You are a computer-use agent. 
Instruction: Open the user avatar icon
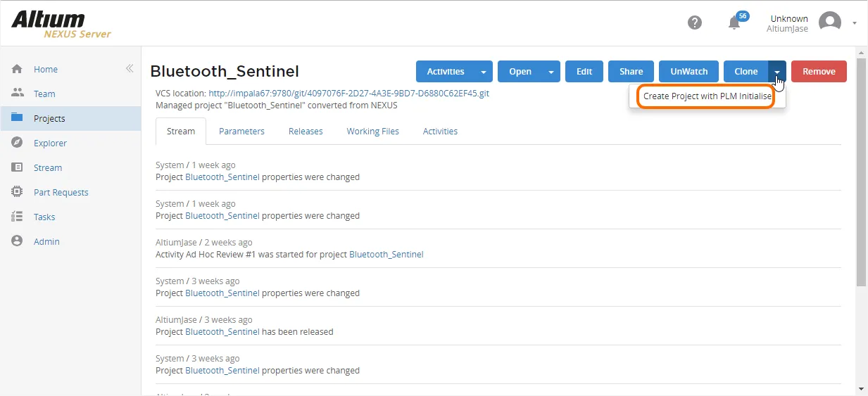tap(830, 23)
